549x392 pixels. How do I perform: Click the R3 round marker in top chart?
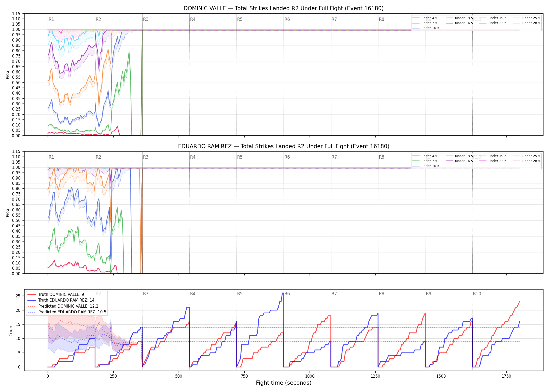click(146, 19)
